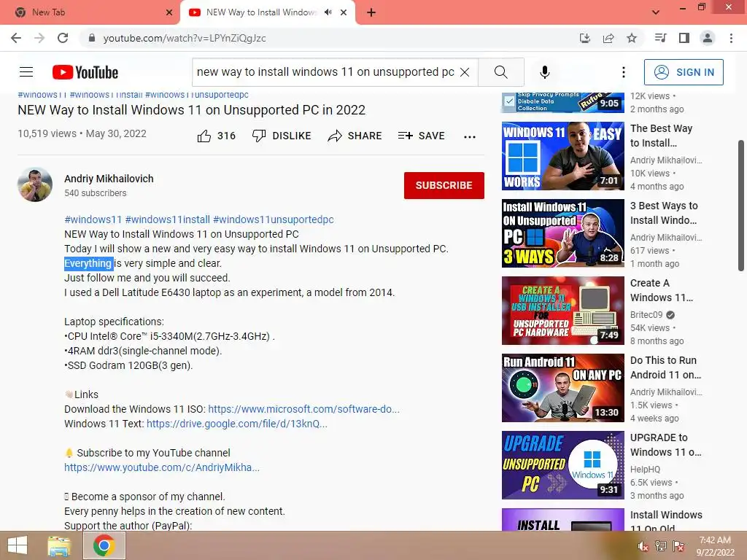Click the DISLIKE thumbs down button

(x=282, y=136)
